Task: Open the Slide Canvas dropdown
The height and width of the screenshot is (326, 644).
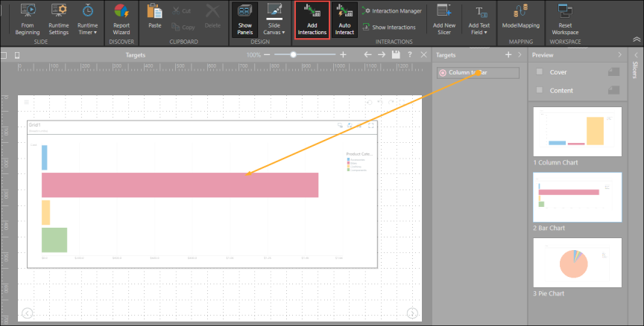Action: click(x=274, y=20)
